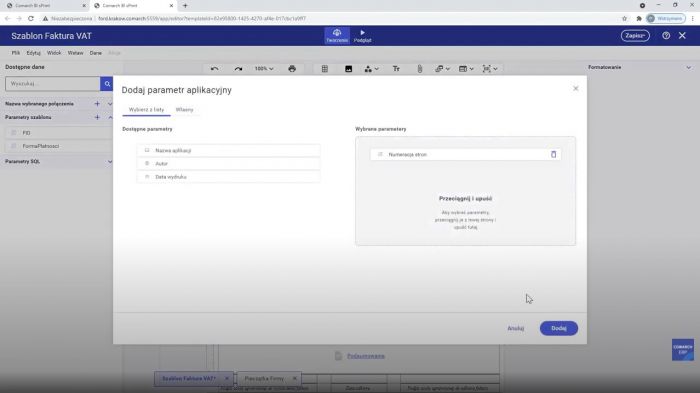
Task: Select the text (Tr) tool
Action: pyautogui.click(x=396, y=69)
